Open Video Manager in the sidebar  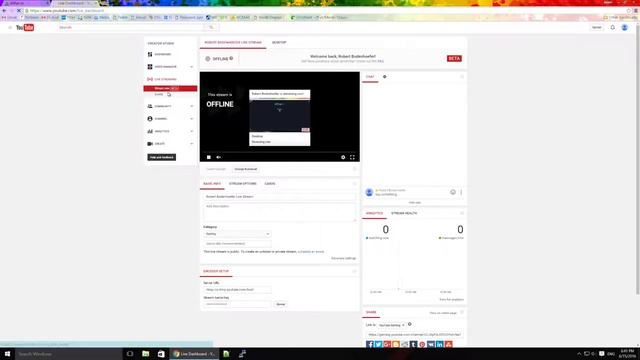[165, 67]
